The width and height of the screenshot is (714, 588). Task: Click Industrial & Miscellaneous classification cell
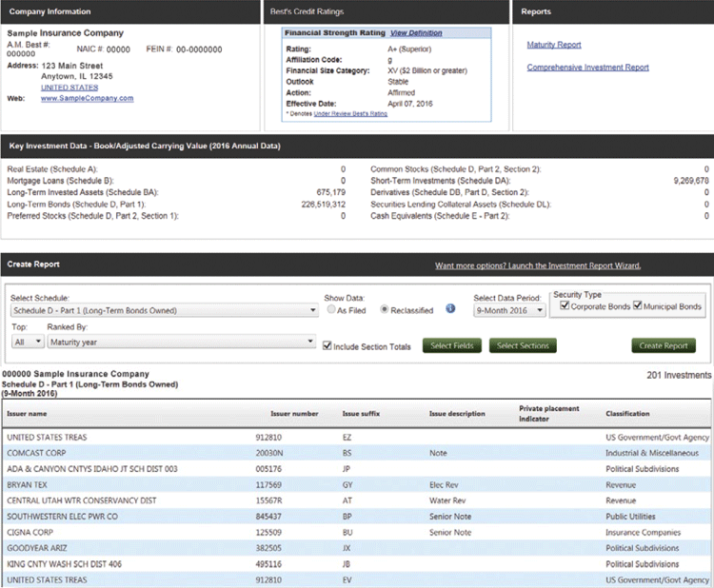click(x=651, y=453)
